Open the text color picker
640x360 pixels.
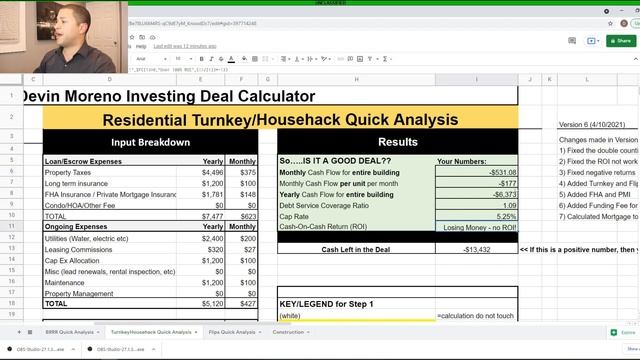(x=231, y=59)
